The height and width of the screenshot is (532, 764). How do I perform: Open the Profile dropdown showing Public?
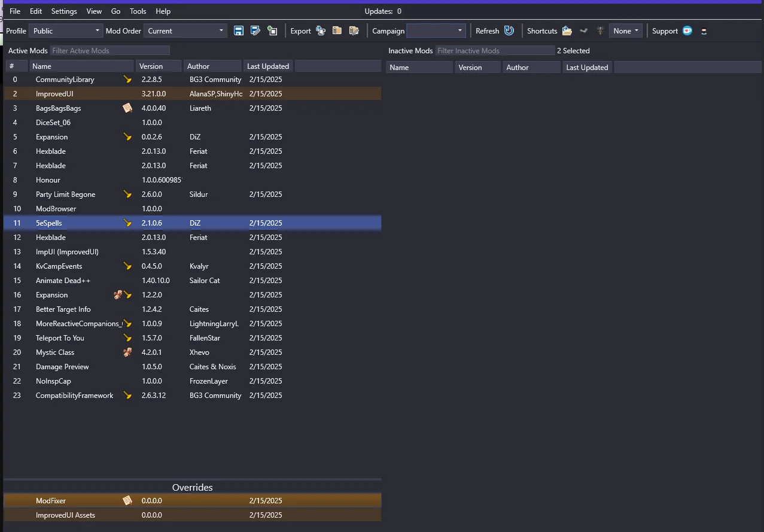[66, 31]
